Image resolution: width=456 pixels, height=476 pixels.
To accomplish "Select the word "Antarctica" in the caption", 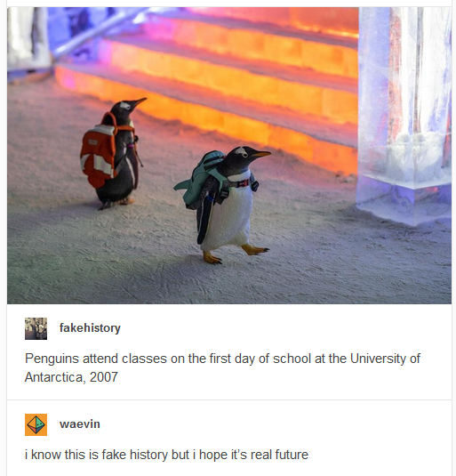I will coord(54,377).
